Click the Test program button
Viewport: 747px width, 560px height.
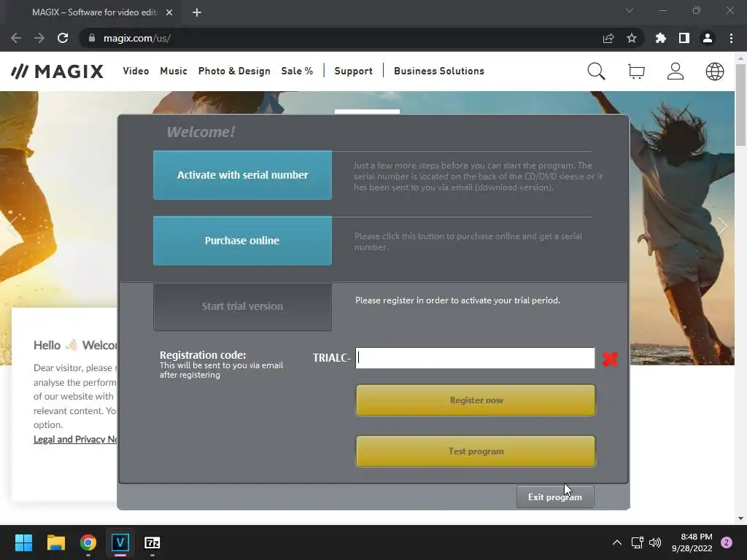pos(476,451)
